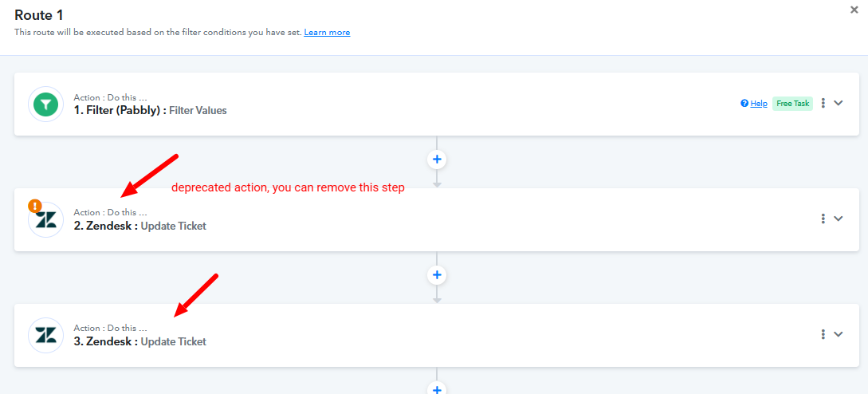868x394 pixels.
Task: Click 'Action : Do this ...' in step 3
Action: coord(110,328)
